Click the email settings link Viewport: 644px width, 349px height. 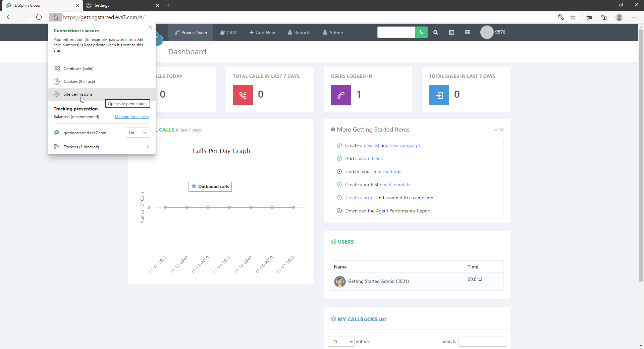coord(387,172)
